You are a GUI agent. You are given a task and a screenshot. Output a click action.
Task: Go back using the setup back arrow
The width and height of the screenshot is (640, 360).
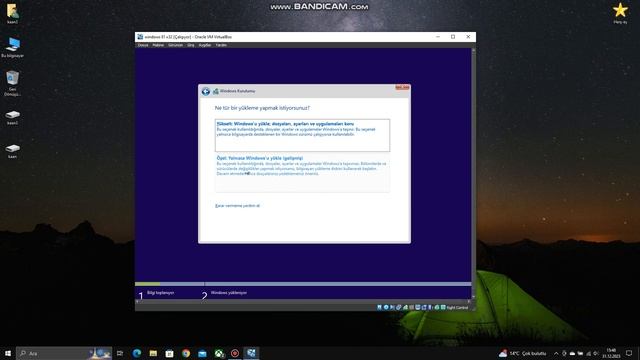tap(206, 91)
